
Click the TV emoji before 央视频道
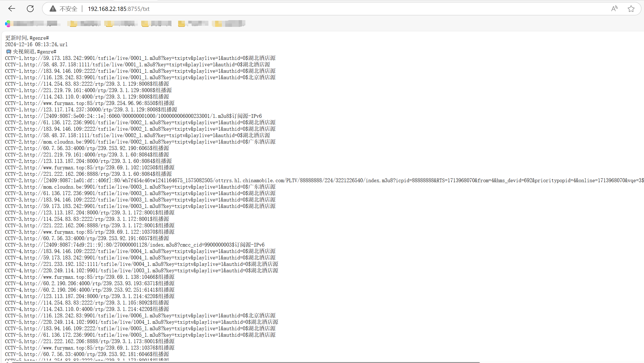coord(8,51)
